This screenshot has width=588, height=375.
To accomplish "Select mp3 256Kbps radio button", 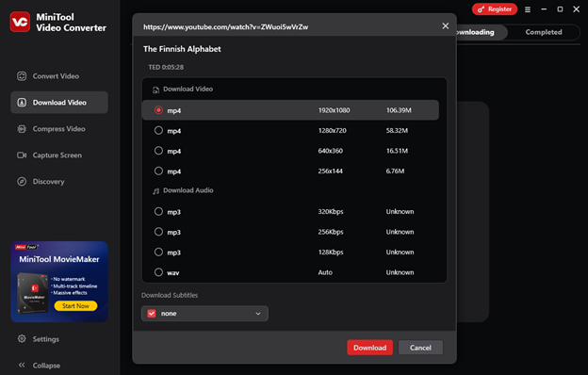I will click(x=158, y=232).
